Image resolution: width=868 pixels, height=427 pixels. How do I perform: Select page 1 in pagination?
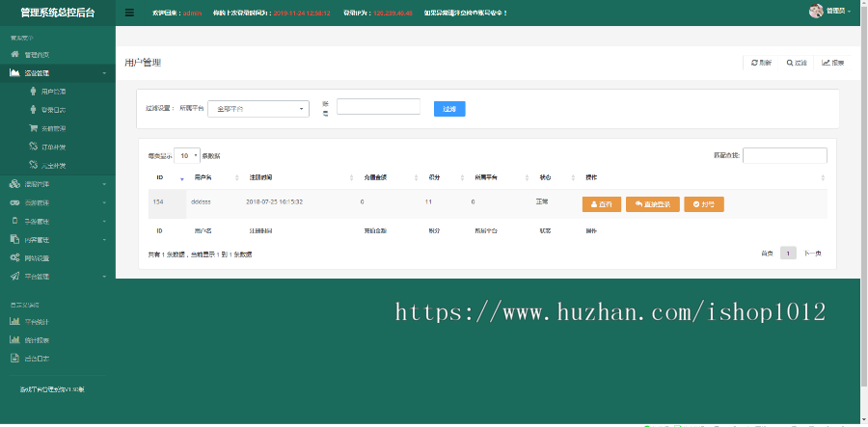(x=788, y=254)
